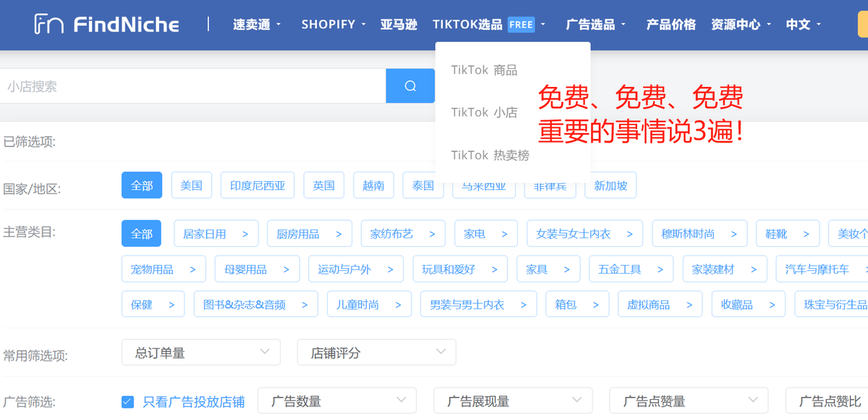Select 全部 in the 国家/地区 row

pos(142,185)
